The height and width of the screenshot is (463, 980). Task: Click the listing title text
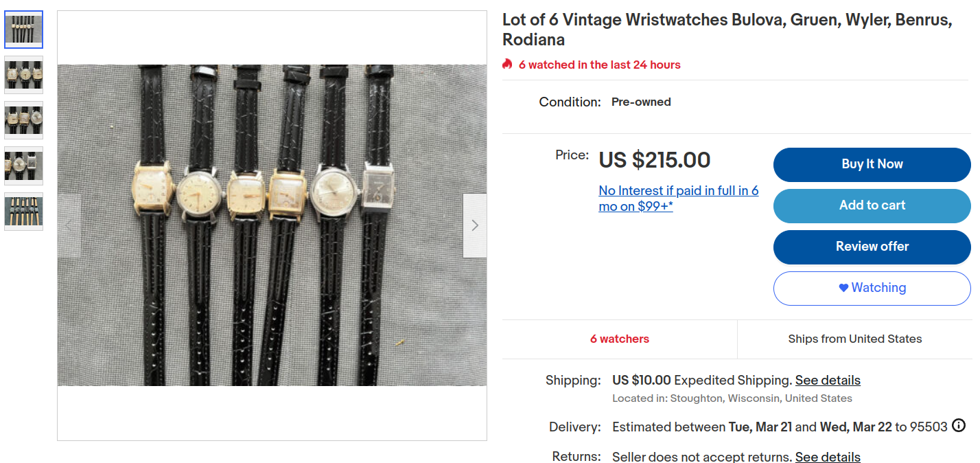tap(727, 30)
